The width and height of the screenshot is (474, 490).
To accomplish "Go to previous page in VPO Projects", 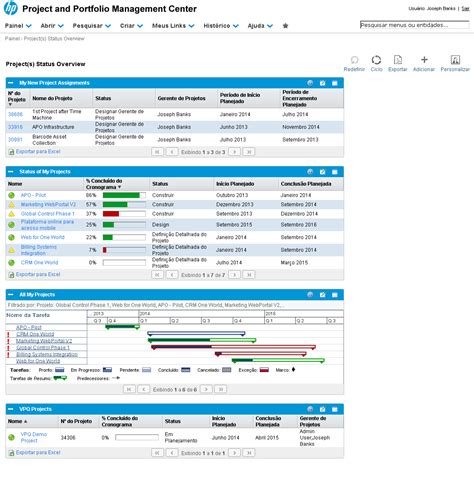I will [172, 453].
